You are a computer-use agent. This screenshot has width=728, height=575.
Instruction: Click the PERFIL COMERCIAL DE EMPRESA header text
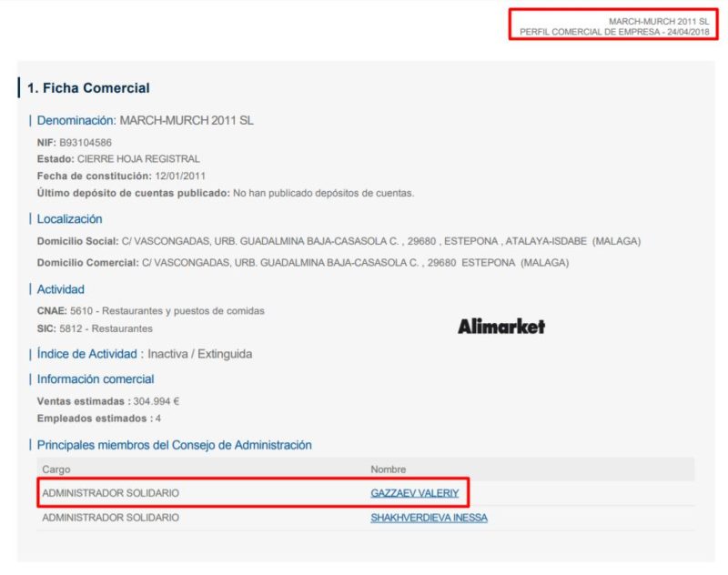(x=613, y=32)
